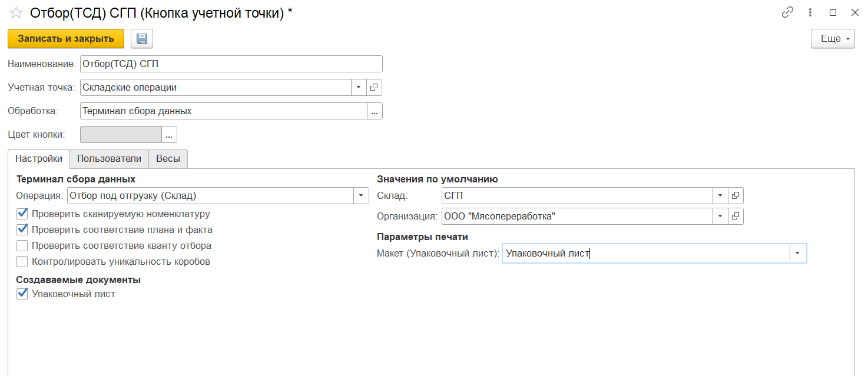Expand the Операция dropdown list
The image size is (868, 376).
click(x=360, y=195)
